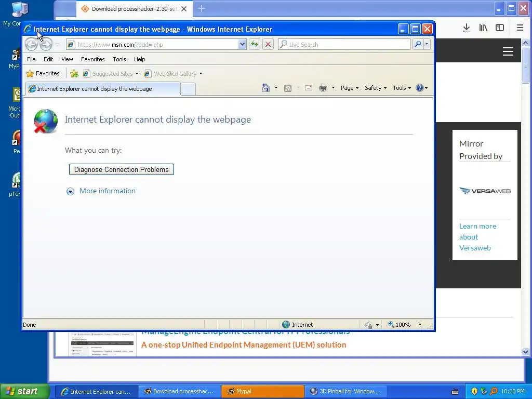Open the Help menu
Screen dimensions: 532x399
tap(139, 59)
